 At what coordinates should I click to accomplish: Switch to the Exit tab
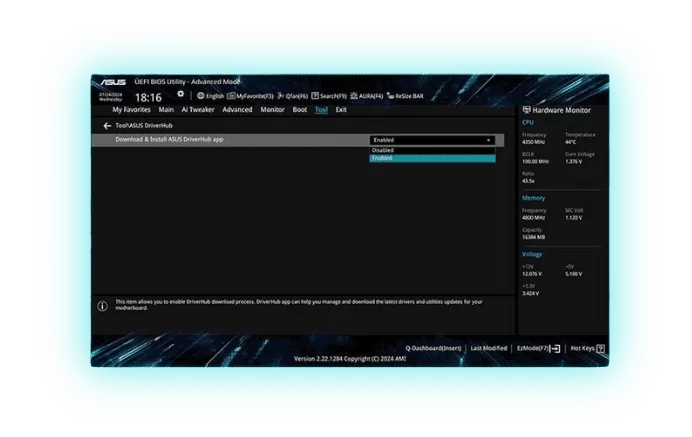tap(341, 109)
